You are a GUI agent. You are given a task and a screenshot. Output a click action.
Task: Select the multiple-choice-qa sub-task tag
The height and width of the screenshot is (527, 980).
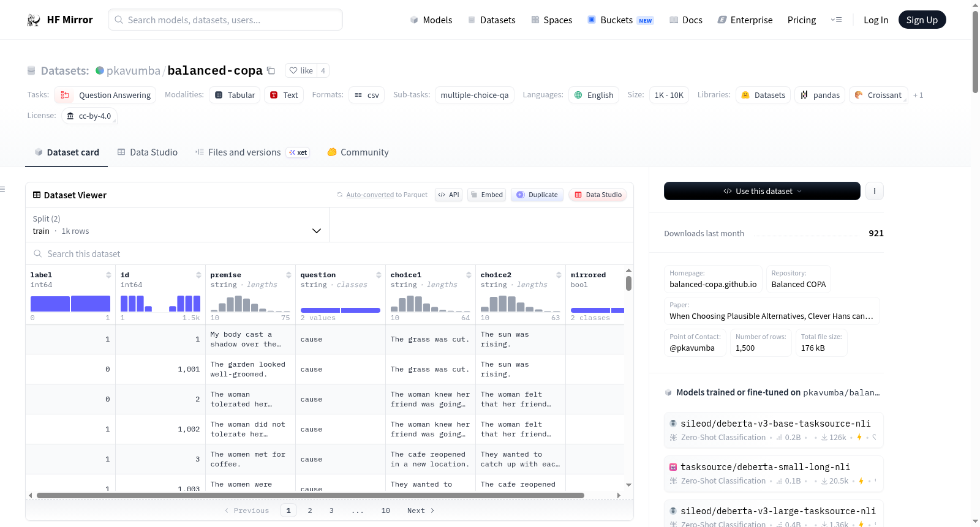[x=475, y=95]
